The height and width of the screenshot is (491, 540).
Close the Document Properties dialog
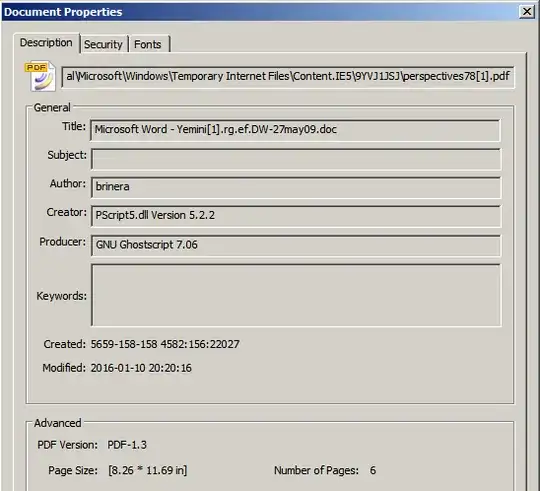pos(527,12)
